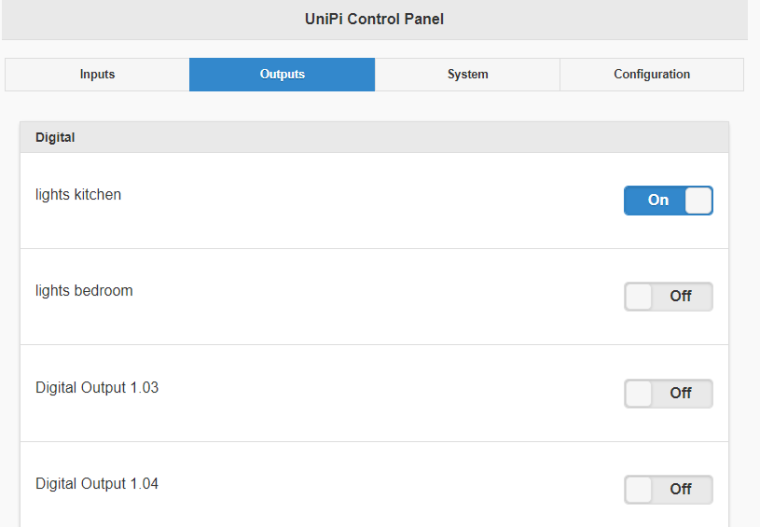The image size is (760, 527).
Task: Go to the Configuration tab
Action: click(x=651, y=74)
